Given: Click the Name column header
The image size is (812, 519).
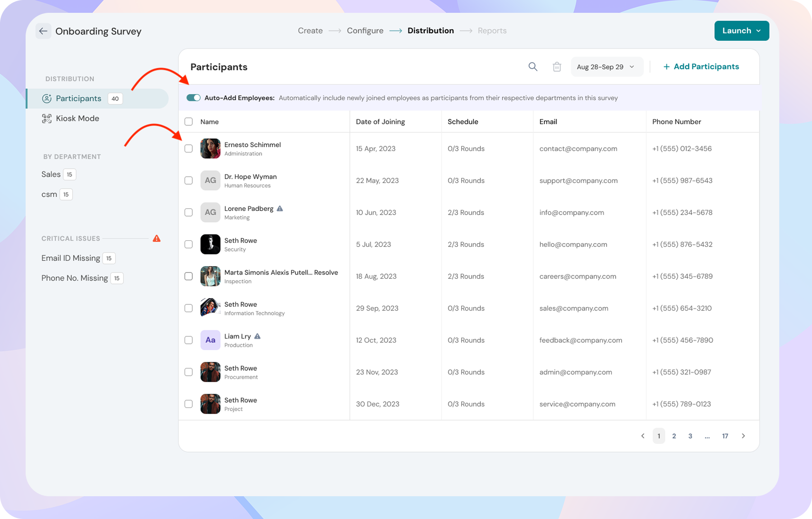Looking at the screenshot, I should pyautogui.click(x=209, y=122).
